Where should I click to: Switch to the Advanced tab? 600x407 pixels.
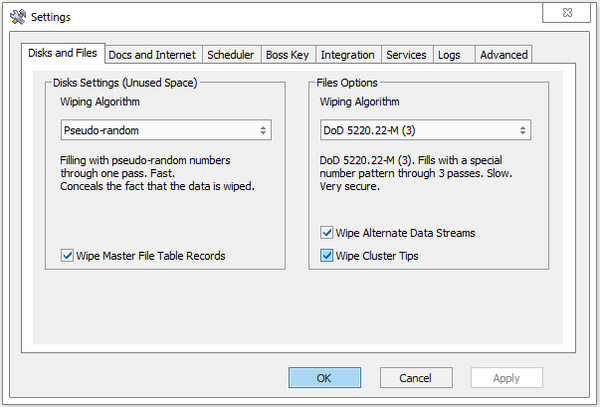pos(504,55)
